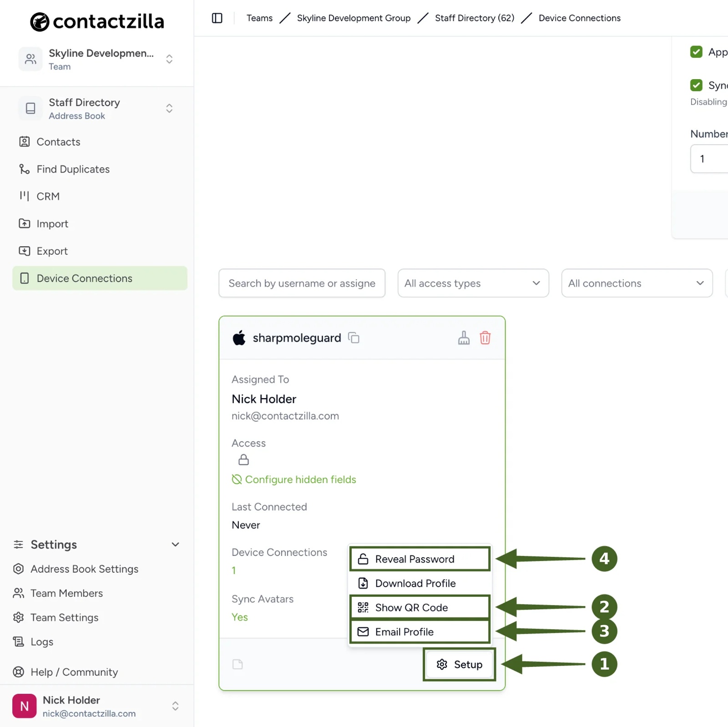Image resolution: width=728 pixels, height=727 pixels.
Task: Click the Device Connections count 1
Action: (234, 570)
